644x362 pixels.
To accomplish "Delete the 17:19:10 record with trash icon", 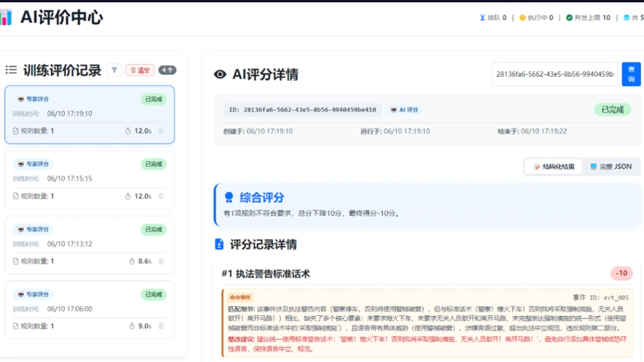I will point(161,131).
